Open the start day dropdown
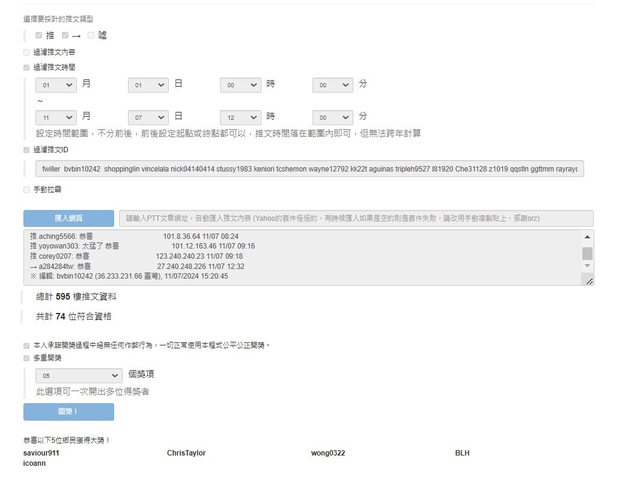 click(148, 87)
